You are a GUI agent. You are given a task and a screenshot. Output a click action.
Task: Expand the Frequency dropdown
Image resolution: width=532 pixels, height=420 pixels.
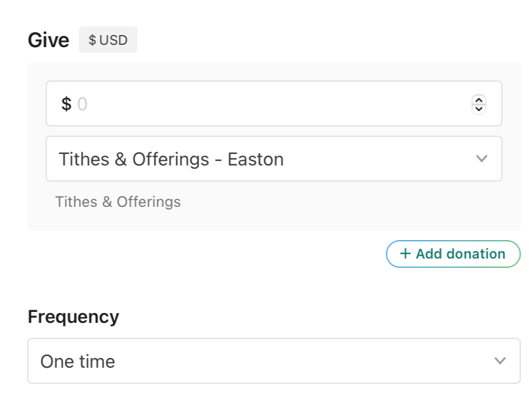(274, 361)
